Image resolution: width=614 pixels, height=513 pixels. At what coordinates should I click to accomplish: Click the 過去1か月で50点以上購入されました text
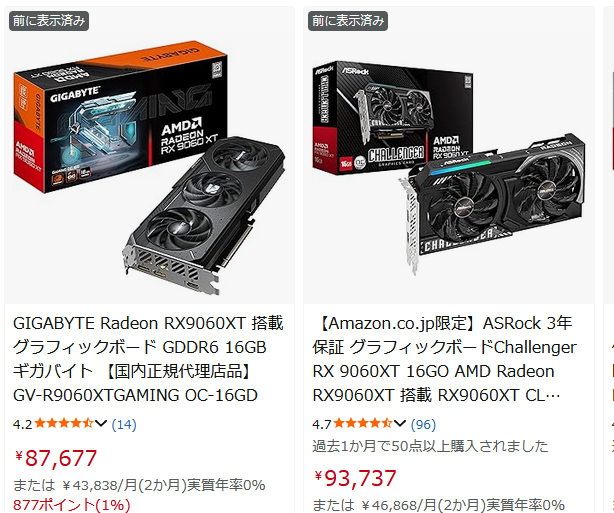pyautogui.click(x=430, y=446)
